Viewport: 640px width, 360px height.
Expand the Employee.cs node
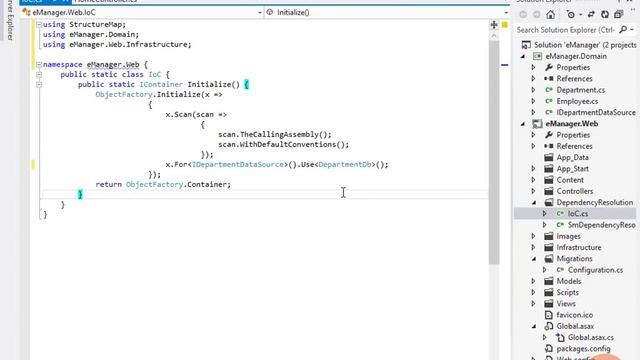(533, 101)
